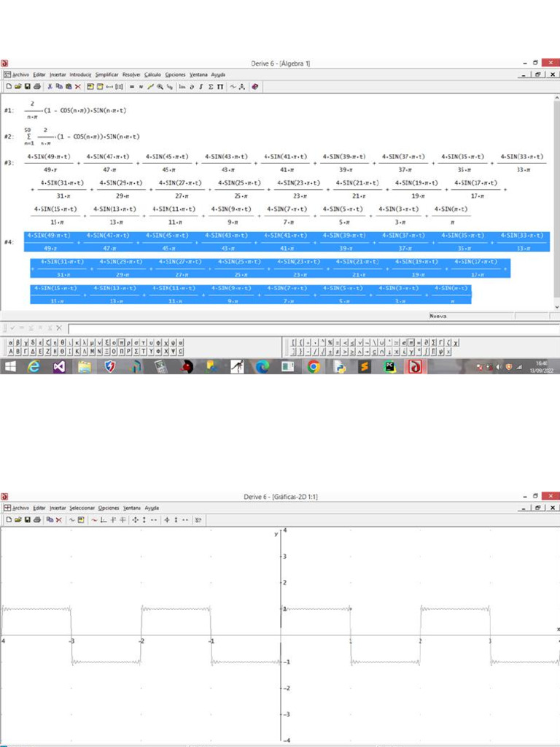This screenshot has width=560, height=747.
Task: Click the red Delete X icon in Algebra toolbar
Action: (x=77, y=87)
